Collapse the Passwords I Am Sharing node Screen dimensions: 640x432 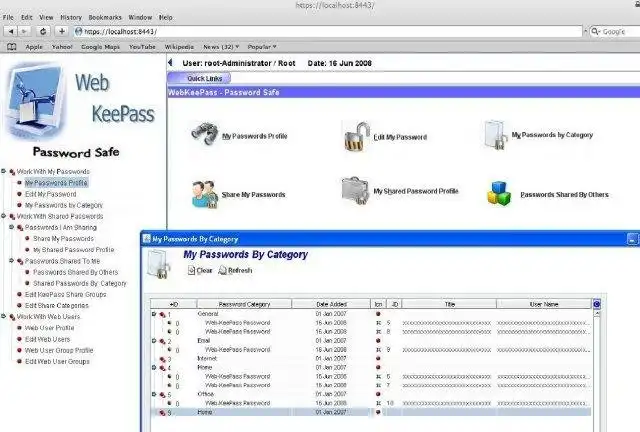click(x=11, y=227)
